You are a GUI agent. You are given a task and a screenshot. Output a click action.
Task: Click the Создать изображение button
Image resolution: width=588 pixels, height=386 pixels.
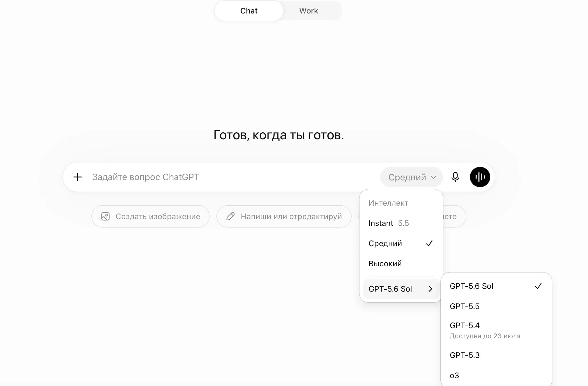coord(150,216)
